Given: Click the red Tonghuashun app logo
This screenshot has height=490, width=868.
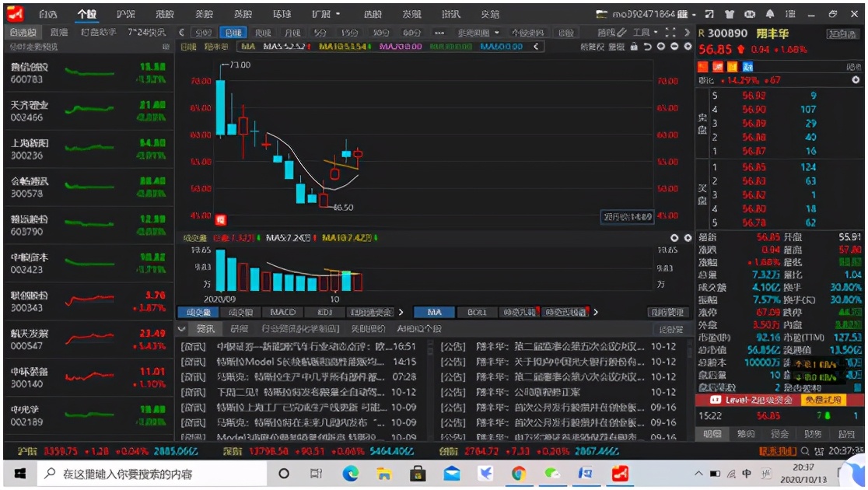Looking at the screenshot, I should pyautogui.click(x=16, y=13).
